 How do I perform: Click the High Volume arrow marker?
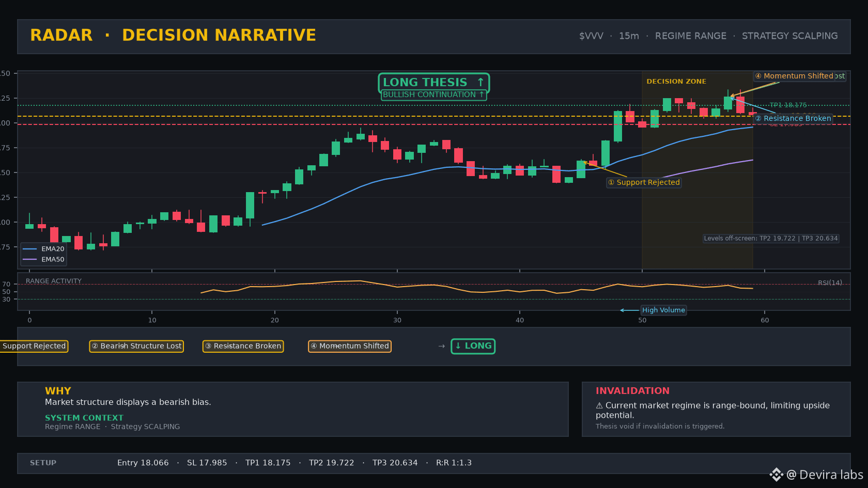click(x=629, y=310)
